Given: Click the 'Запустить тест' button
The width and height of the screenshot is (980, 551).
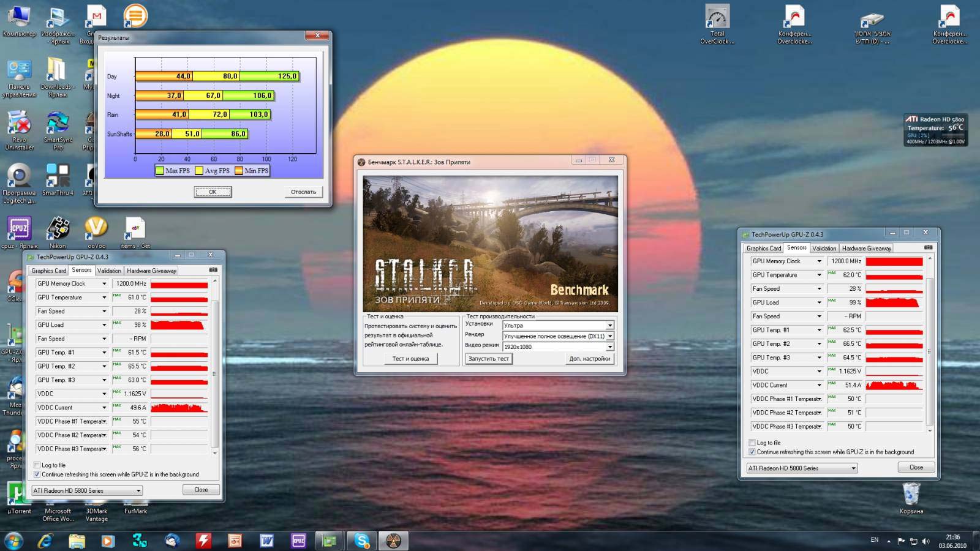Looking at the screenshot, I should pyautogui.click(x=488, y=359).
